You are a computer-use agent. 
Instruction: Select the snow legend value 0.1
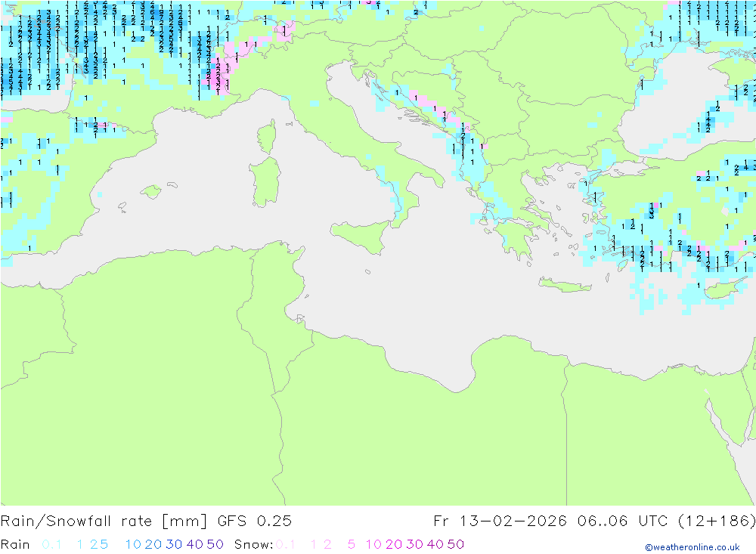[x=286, y=544]
